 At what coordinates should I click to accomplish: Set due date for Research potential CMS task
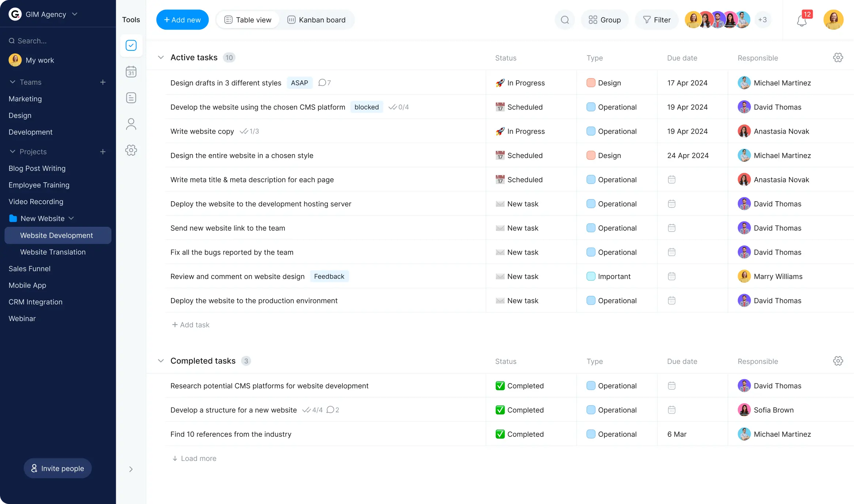coord(672,386)
